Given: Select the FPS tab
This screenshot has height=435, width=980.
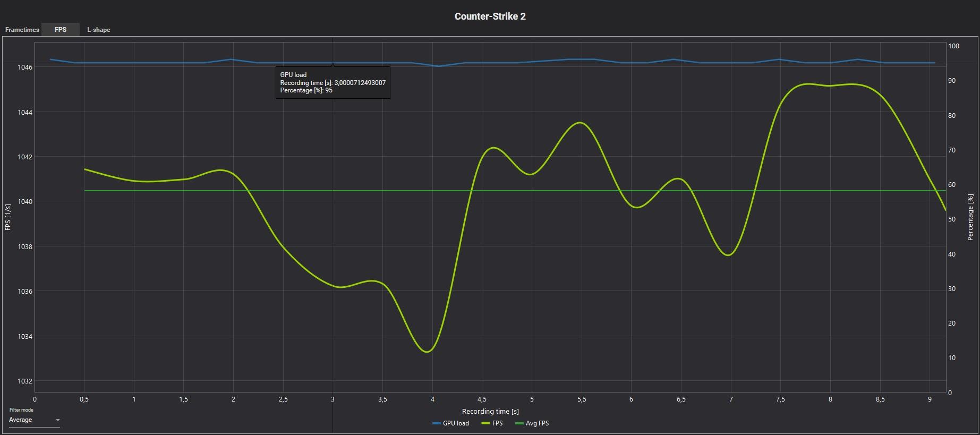Looking at the screenshot, I should [61, 30].
